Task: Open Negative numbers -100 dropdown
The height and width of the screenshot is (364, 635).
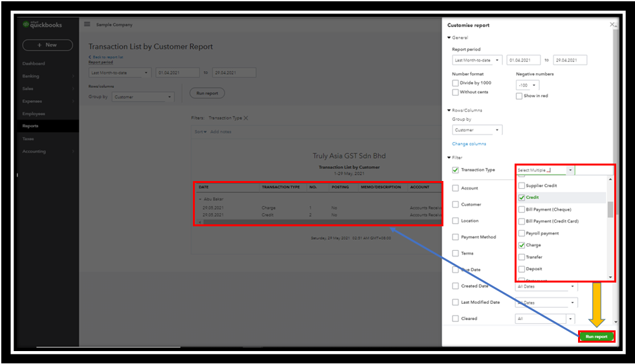Action: 528,85
